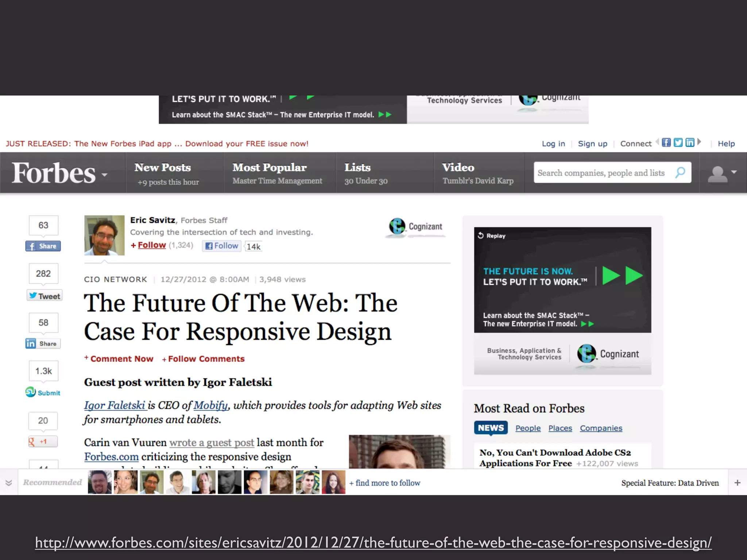Screen dimensions: 747x560
Task: Click the last Recommended avatar
Action: (x=333, y=482)
